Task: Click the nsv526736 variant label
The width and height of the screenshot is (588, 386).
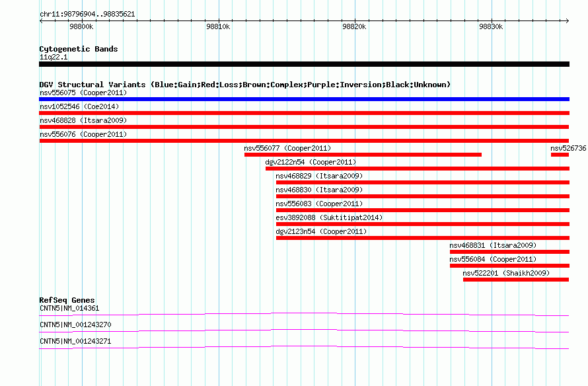Action: click(x=568, y=148)
